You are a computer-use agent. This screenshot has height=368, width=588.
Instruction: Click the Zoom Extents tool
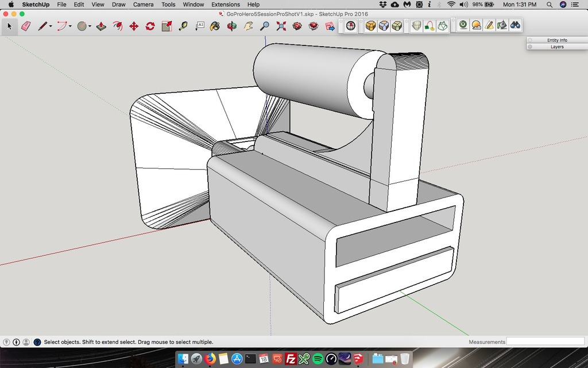(x=281, y=26)
